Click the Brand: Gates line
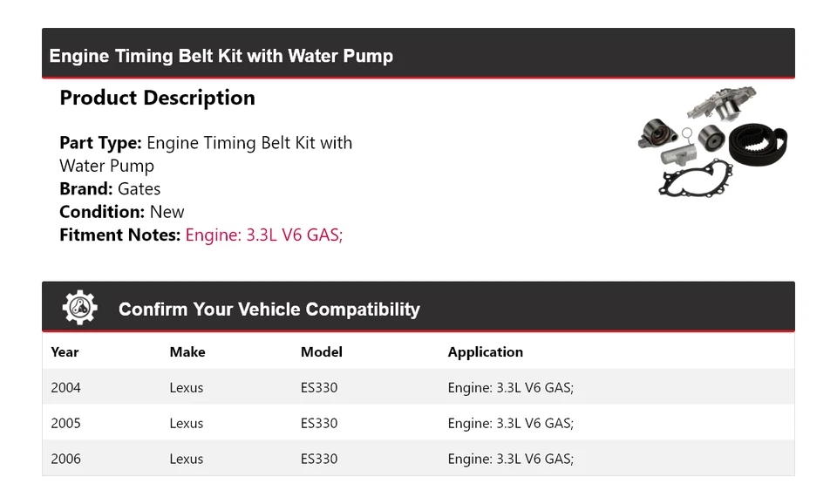Image resolution: width=837 pixels, height=504 pixels. click(110, 189)
